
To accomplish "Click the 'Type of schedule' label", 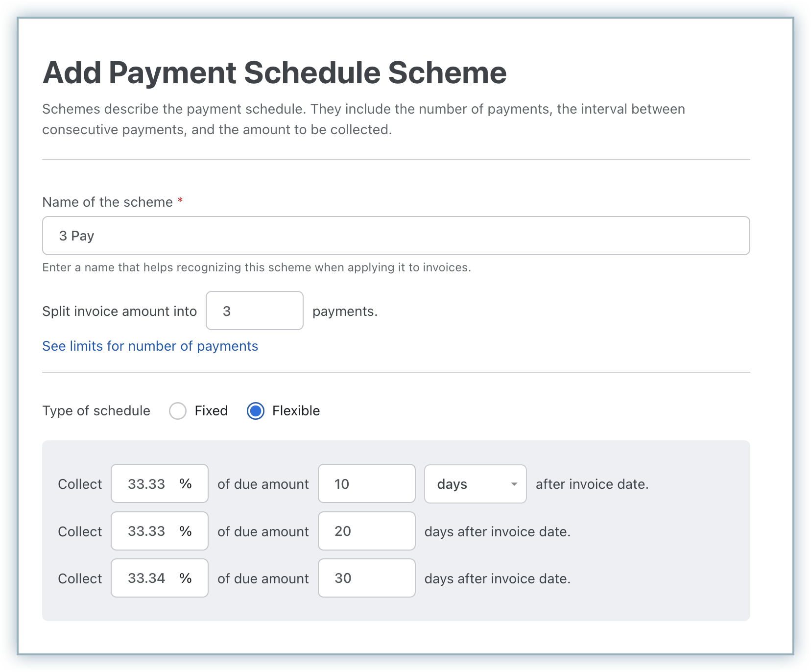I will tap(96, 411).
